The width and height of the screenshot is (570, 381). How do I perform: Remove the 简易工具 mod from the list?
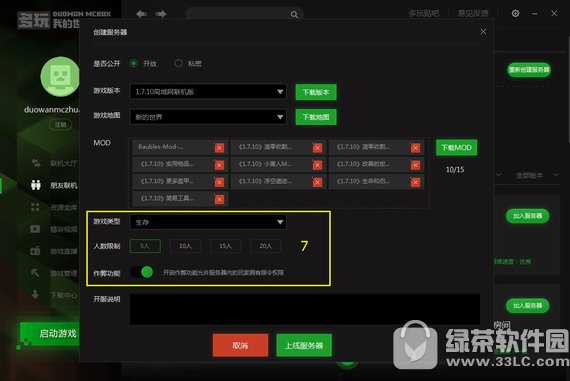pos(219,199)
